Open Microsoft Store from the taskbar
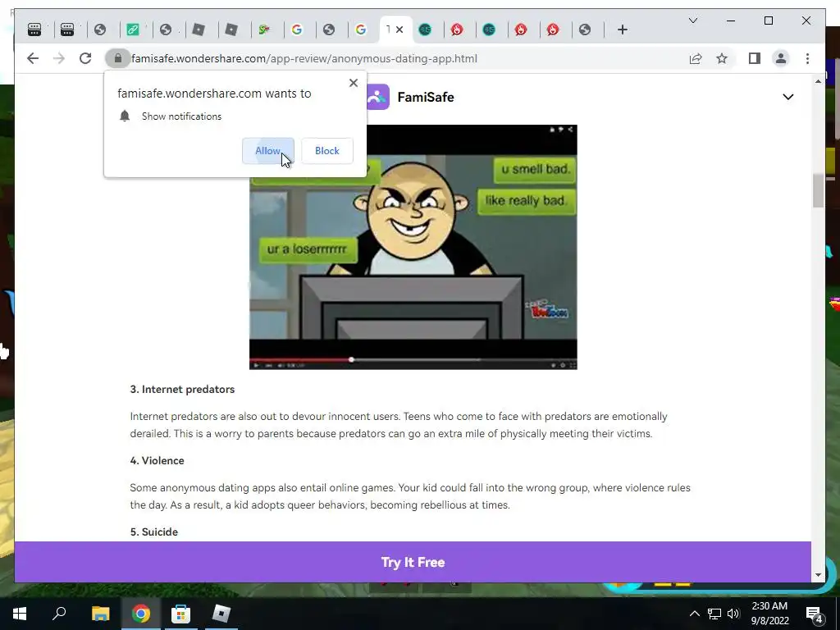The width and height of the screenshot is (840, 630). tap(180, 614)
